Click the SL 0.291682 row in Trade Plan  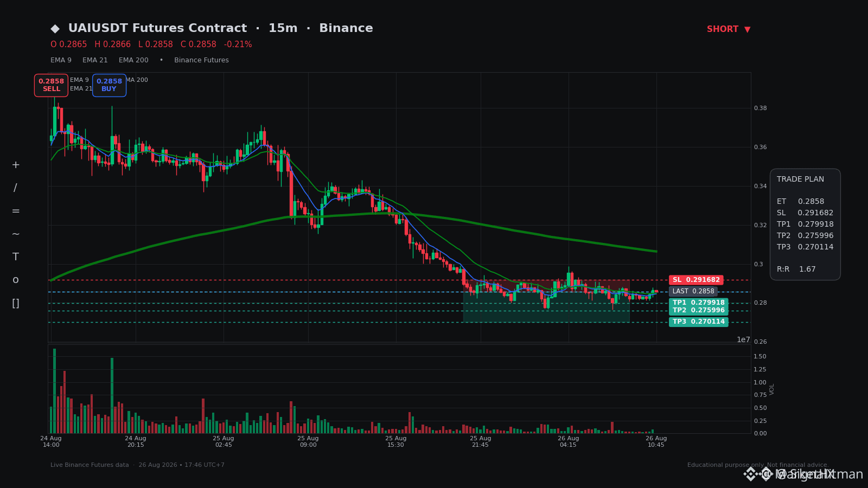point(805,213)
